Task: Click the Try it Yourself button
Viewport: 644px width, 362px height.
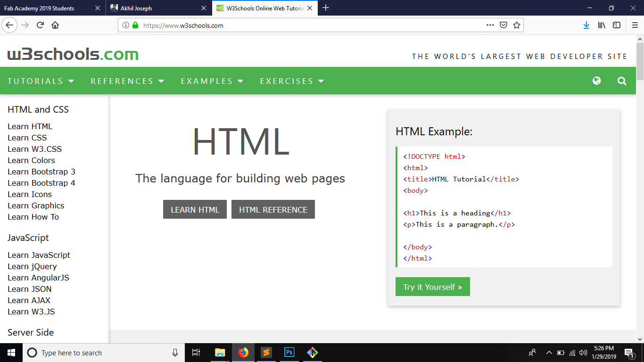Action: click(x=433, y=287)
